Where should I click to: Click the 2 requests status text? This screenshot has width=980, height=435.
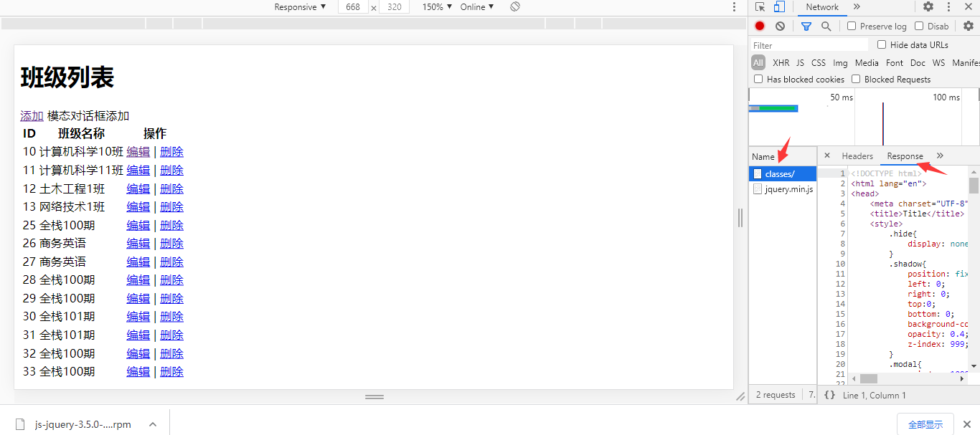(x=776, y=395)
